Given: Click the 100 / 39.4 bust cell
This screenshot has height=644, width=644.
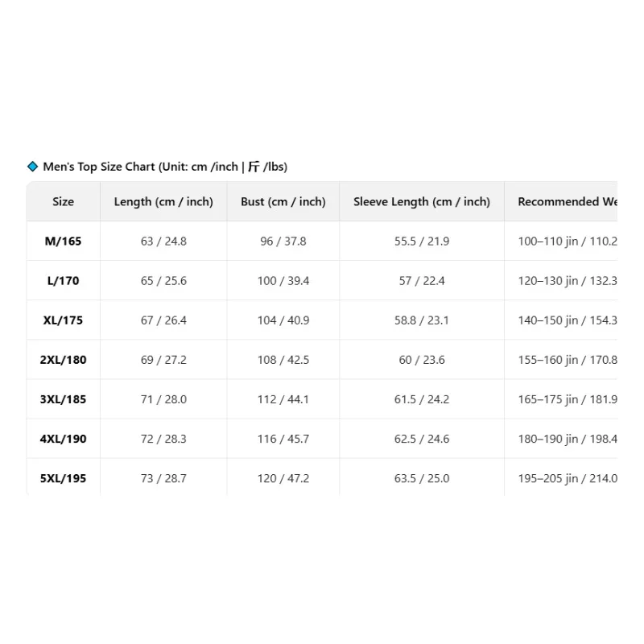Looking at the screenshot, I should [283, 280].
